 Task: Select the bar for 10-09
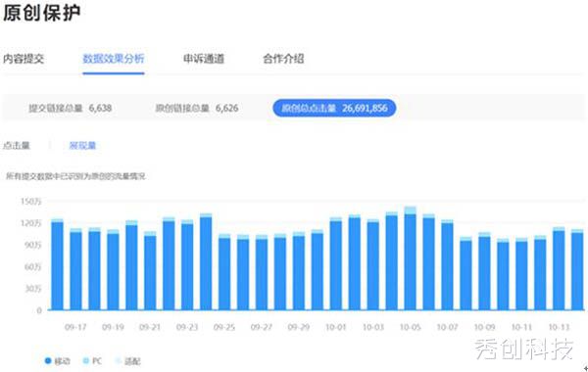click(x=484, y=271)
